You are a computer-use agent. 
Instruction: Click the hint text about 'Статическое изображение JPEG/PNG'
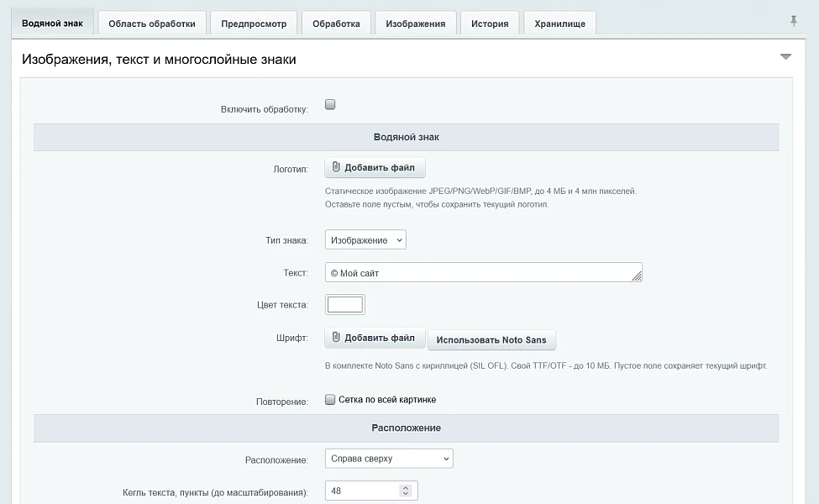coord(480,192)
